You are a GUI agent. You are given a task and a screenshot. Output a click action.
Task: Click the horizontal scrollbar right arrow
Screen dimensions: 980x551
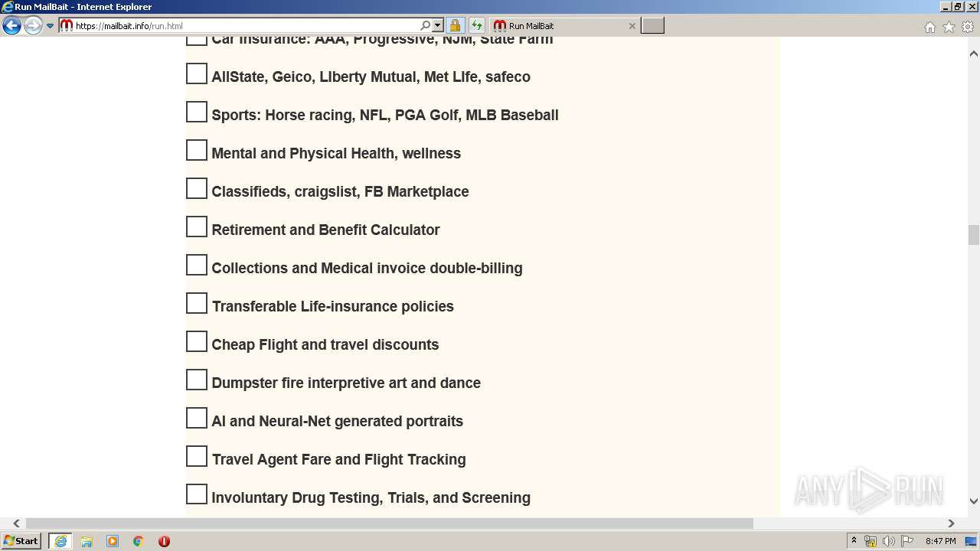pos(951,523)
